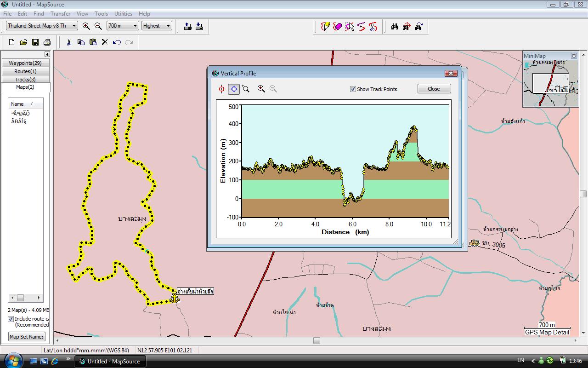Zoom in on the Vertical Profile graph
Viewport: 588px width, 368px height.
coord(261,89)
